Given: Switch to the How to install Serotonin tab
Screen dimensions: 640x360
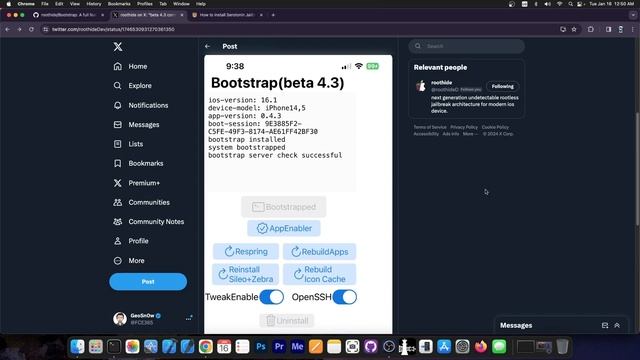Looking at the screenshot, I should [x=227, y=15].
